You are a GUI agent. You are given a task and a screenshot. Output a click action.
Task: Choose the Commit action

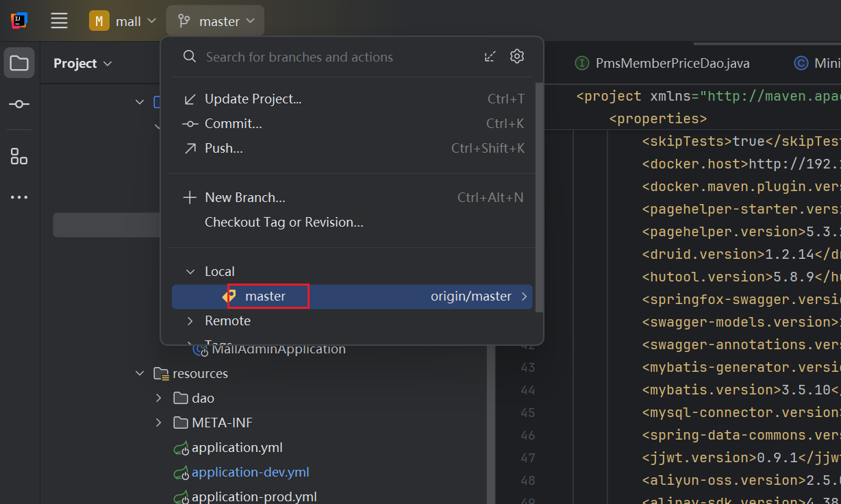point(233,124)
